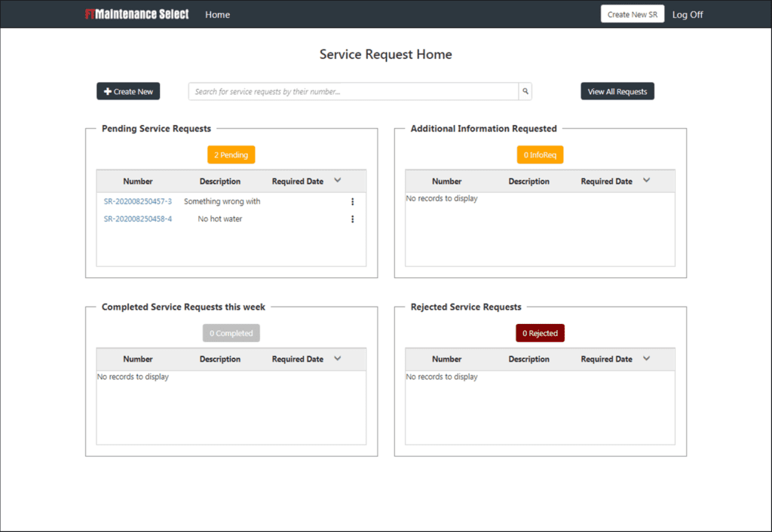Open actions menu for SR-202008250457-3
The width and height of the screenshot is (772, 532).
pos(353,201)
